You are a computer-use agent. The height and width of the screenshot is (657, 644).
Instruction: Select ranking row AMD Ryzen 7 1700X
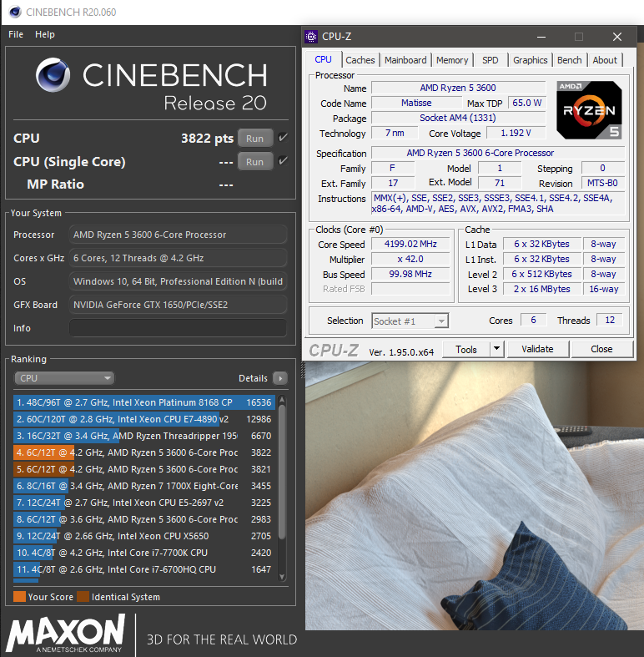(144, 486)
